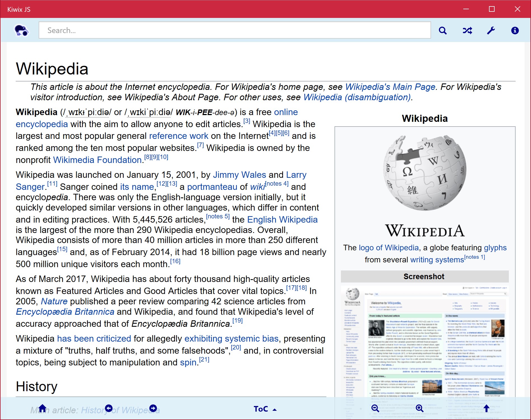Image resolution: width=531 pixels, height=420 pixels.
Task: View archive info via the info icon
Action: [x=515, y=30]
